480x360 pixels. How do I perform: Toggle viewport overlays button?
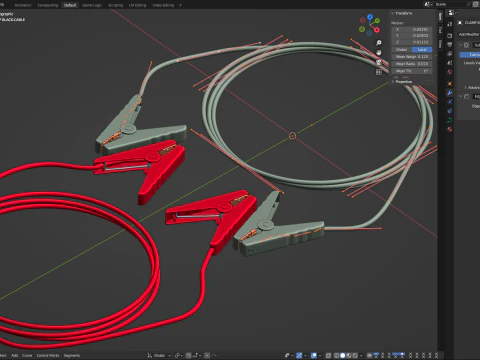pos(314,355)
